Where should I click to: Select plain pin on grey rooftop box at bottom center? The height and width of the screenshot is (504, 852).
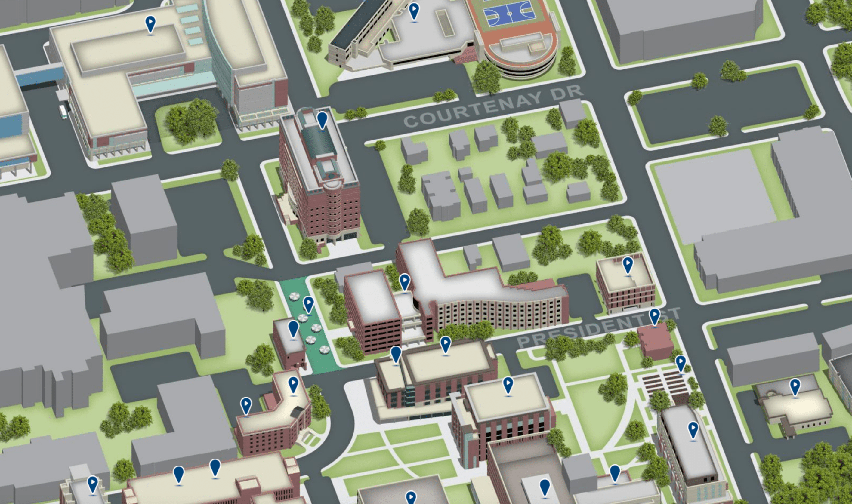point(545,488)
